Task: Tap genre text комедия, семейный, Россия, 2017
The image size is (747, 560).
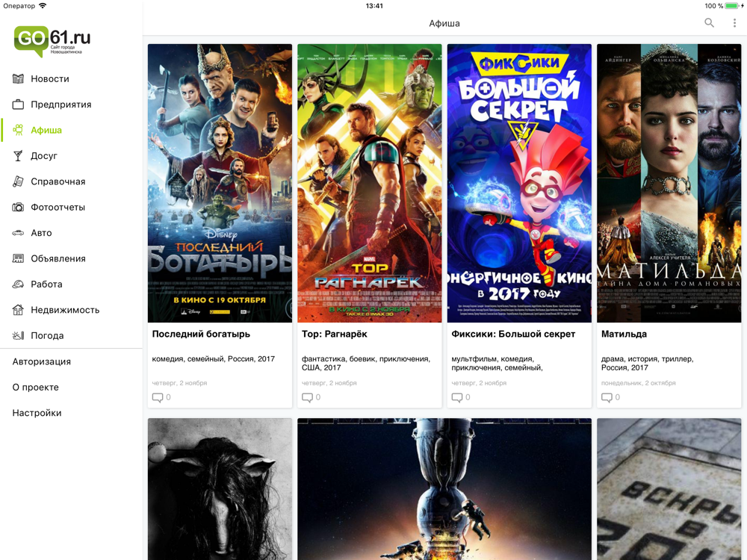Action: click(213, 359)
